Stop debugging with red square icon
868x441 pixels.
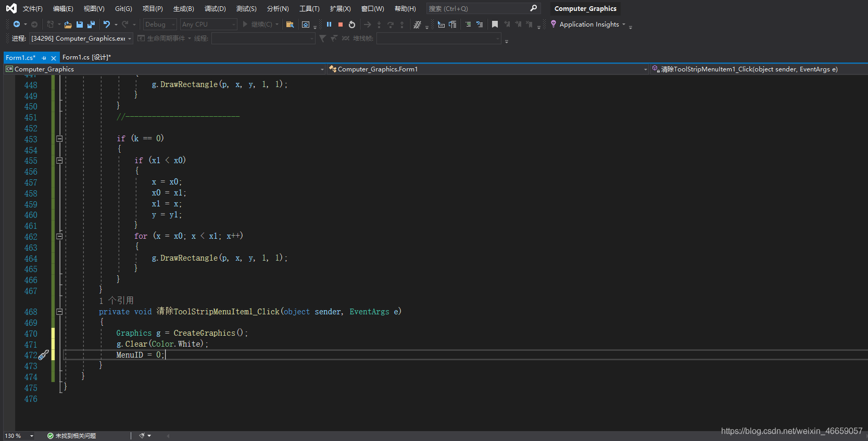pyautogui.click(x=341, y=24)
